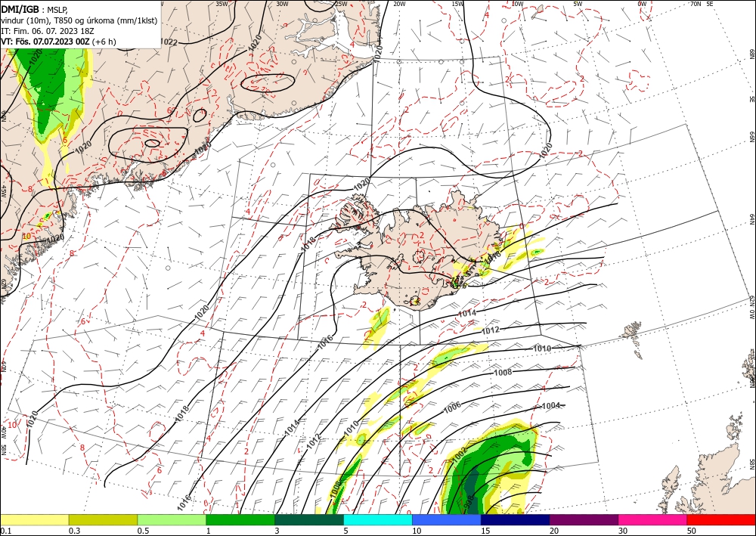Click 'vindur (10m), T850 og úrkoma' line
This screenshot has width=756, height=536.
pos(79,20)
